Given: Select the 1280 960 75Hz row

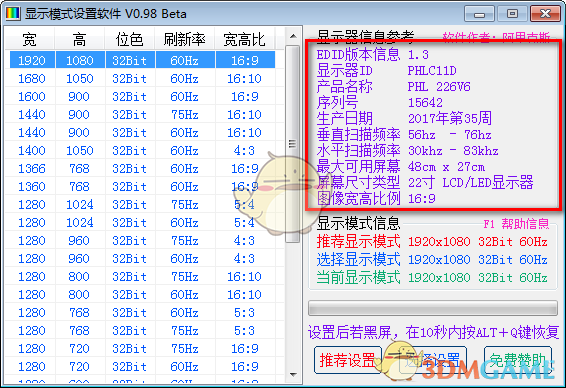Looking at the screenshot, I should (x=142, y=241).
